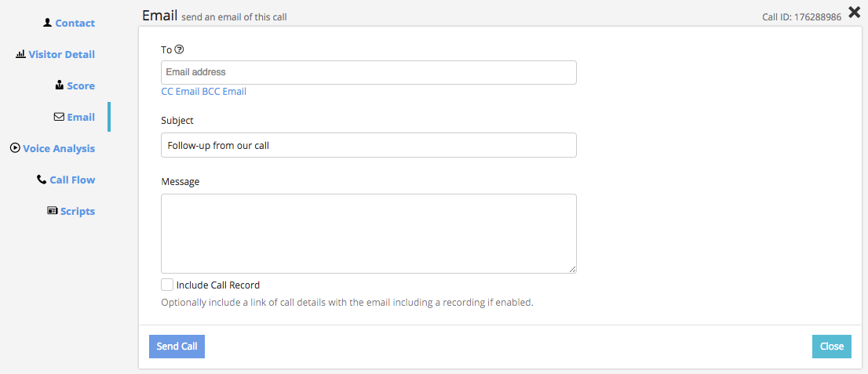Click the Voice Analysis play icon

point(15,148)
